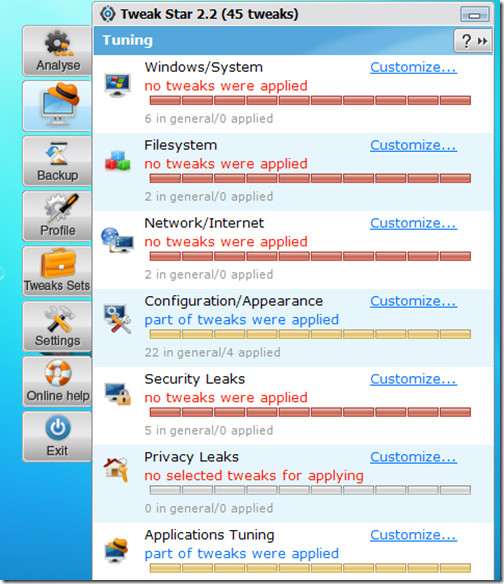Click the Filesystem colored cubes icon
504x584 pixels.
coord(117,161)
